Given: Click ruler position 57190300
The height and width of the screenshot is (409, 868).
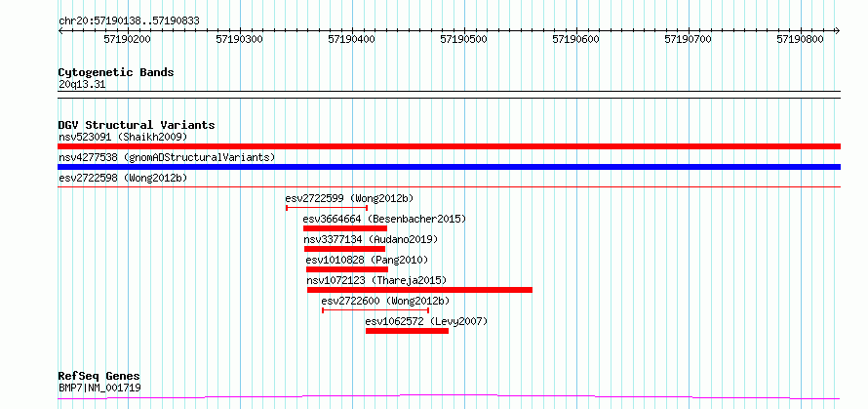Looking at the screenshot, I should coord(240,39).
